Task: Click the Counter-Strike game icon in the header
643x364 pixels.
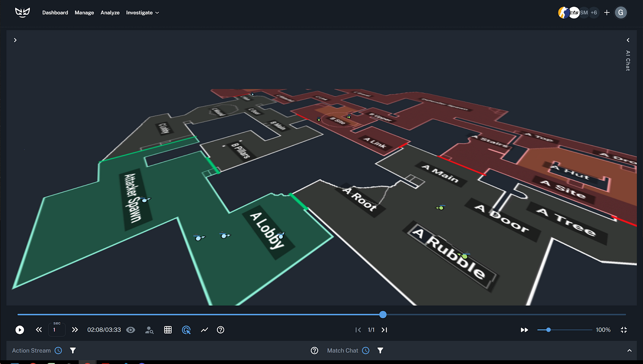Action: pyautogui.click(x=564, y=12)
